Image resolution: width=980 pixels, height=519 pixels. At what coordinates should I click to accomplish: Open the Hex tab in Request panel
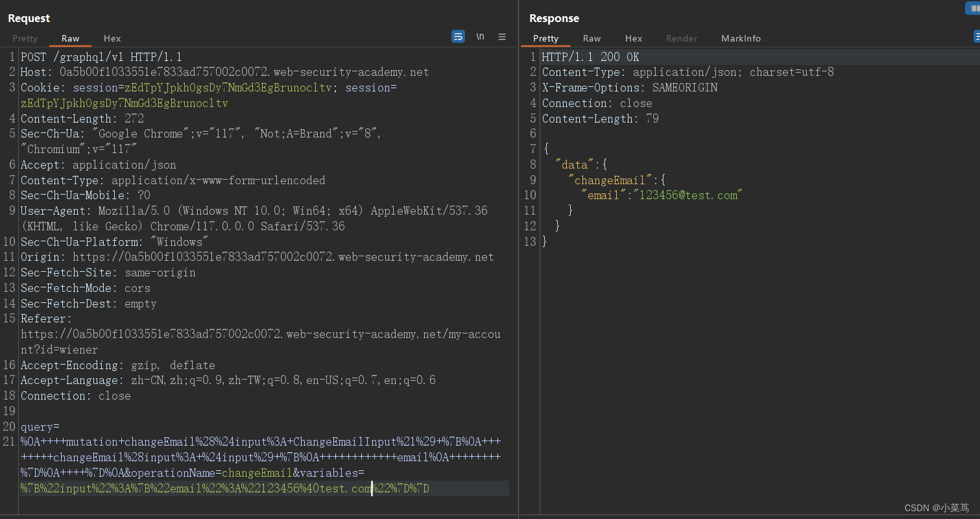[x=112, y=38]
